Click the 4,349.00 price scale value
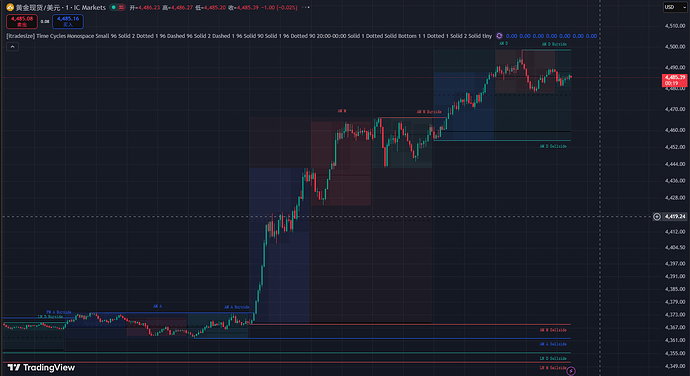This screenshot has height=376, width=690. coord(675,366)
